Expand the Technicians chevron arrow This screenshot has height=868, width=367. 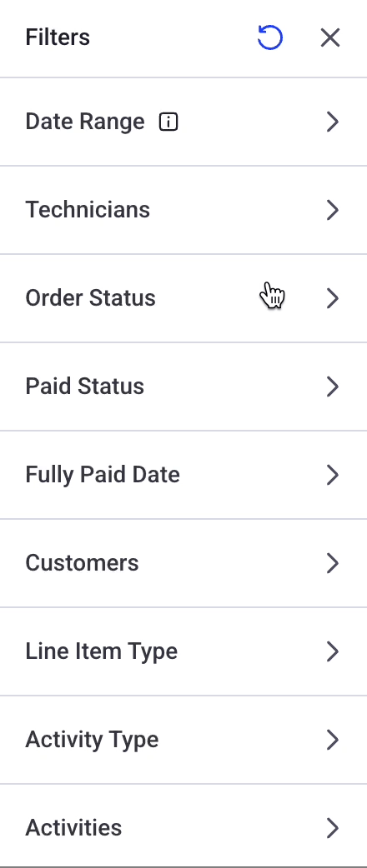[332, 210]
